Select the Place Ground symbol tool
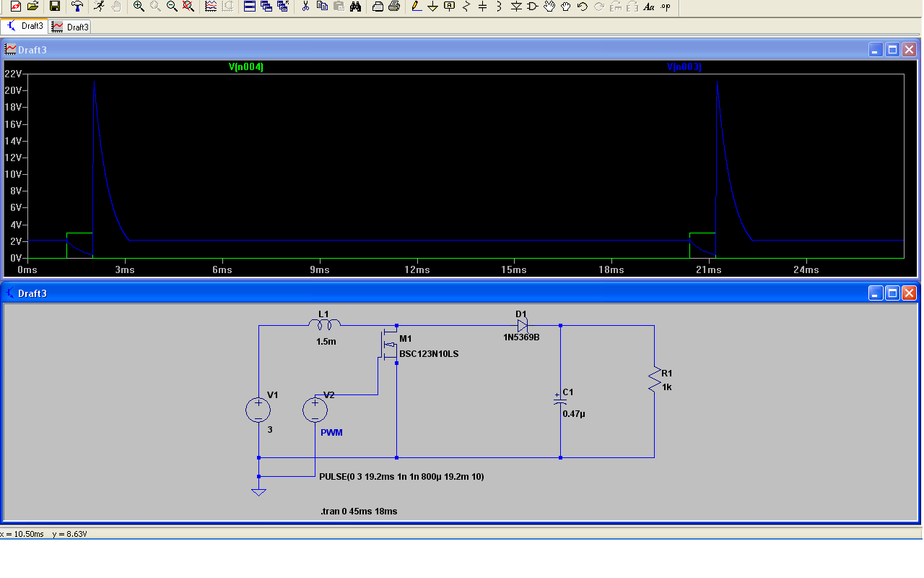The image size is (924, 578). point(432,7)
